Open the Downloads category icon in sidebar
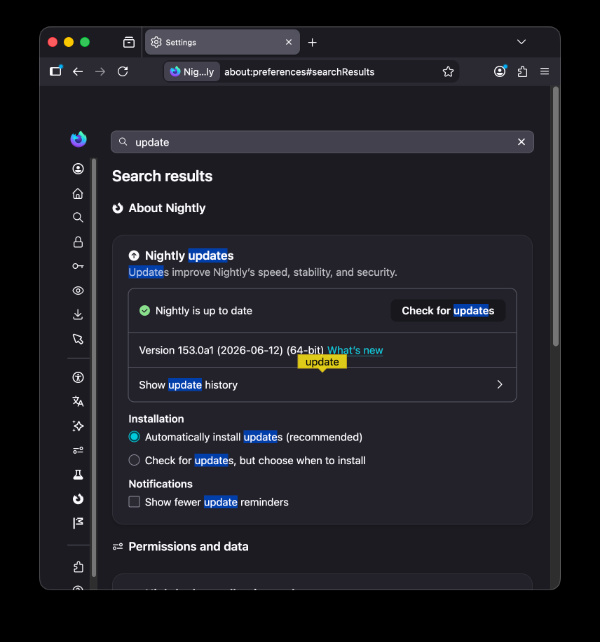This screenshot has height=642, width=600. (x=78, y=314)
